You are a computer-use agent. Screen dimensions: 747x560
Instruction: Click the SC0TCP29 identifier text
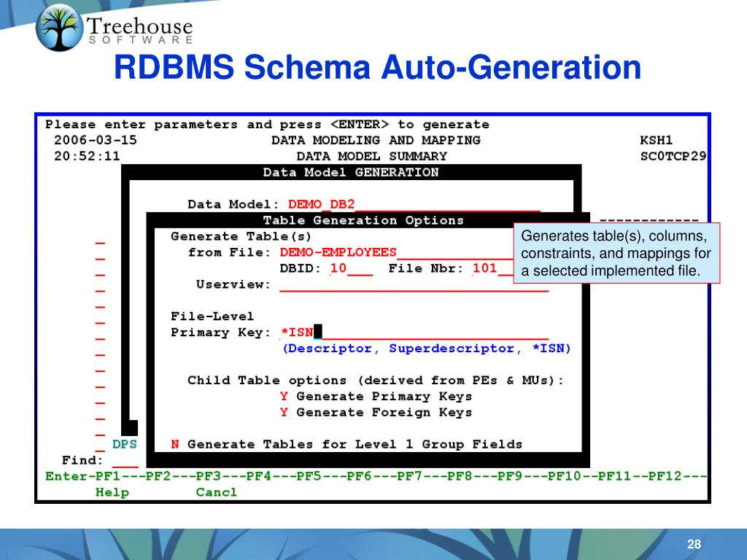coord(673,156)
